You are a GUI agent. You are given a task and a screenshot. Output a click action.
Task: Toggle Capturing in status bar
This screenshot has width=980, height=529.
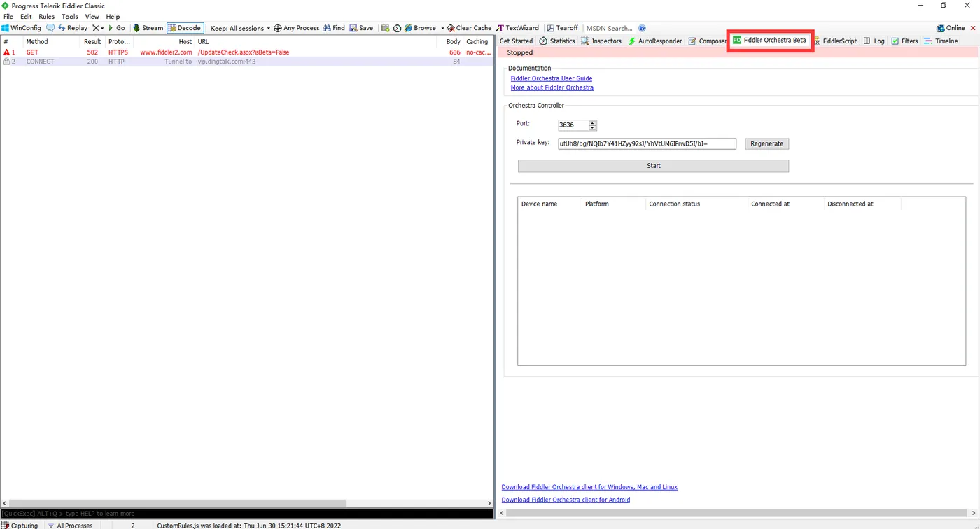20,526
